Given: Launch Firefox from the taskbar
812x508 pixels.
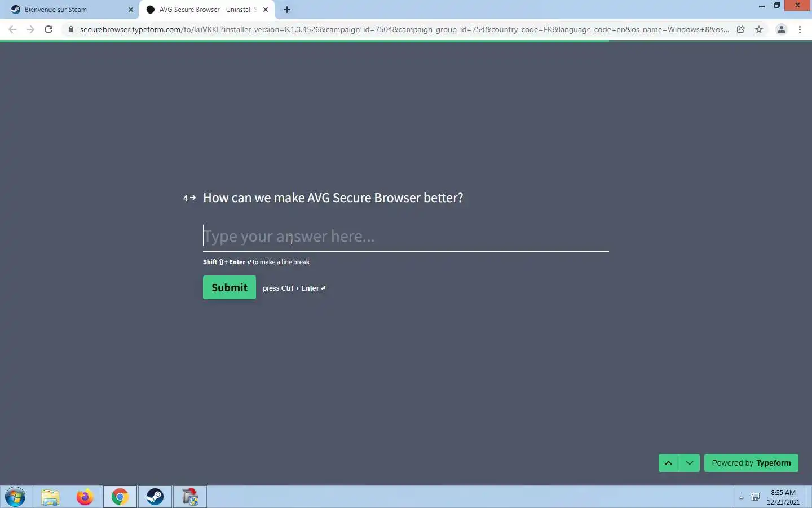Looking at the screenshot, I should tap(85, 497).
